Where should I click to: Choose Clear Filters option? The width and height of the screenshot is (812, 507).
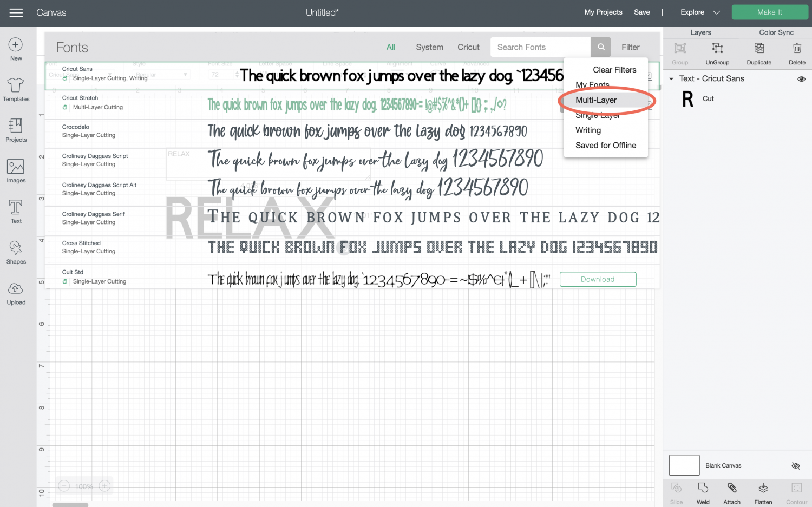(x=614, y=70)
